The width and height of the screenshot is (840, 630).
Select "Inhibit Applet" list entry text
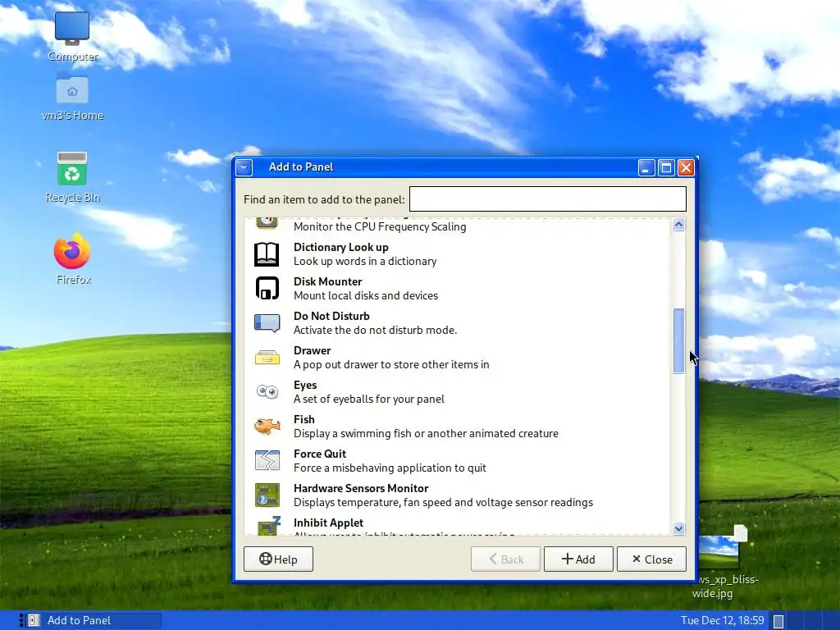328,523
